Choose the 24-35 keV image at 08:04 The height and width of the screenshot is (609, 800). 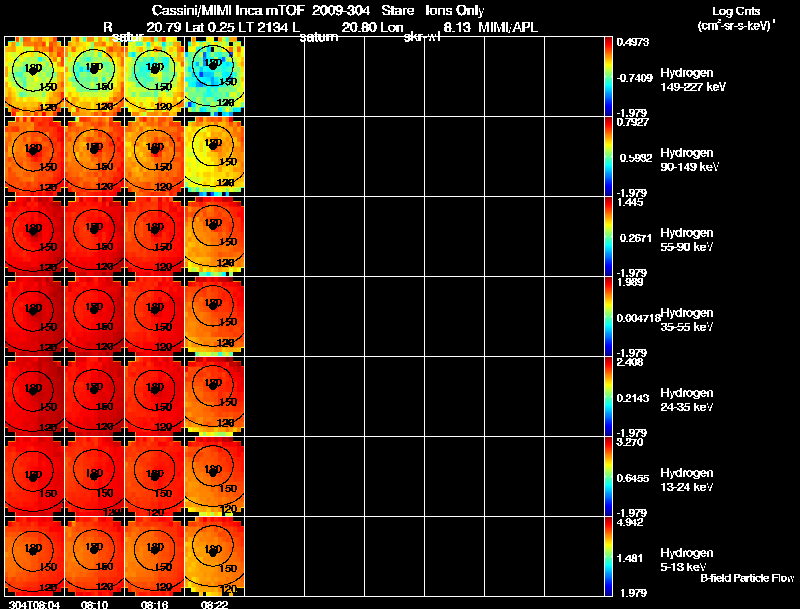[34, 396]
